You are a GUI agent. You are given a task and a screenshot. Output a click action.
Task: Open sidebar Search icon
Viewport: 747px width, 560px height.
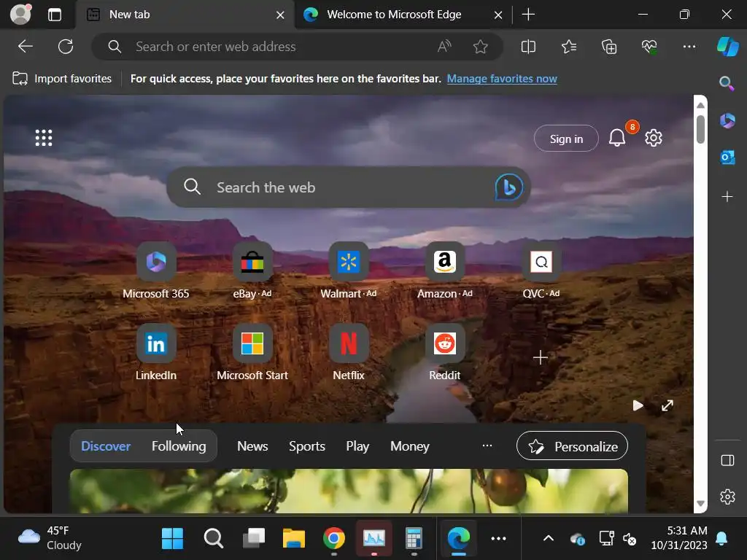pyautogui.click(x=727, y=83)
